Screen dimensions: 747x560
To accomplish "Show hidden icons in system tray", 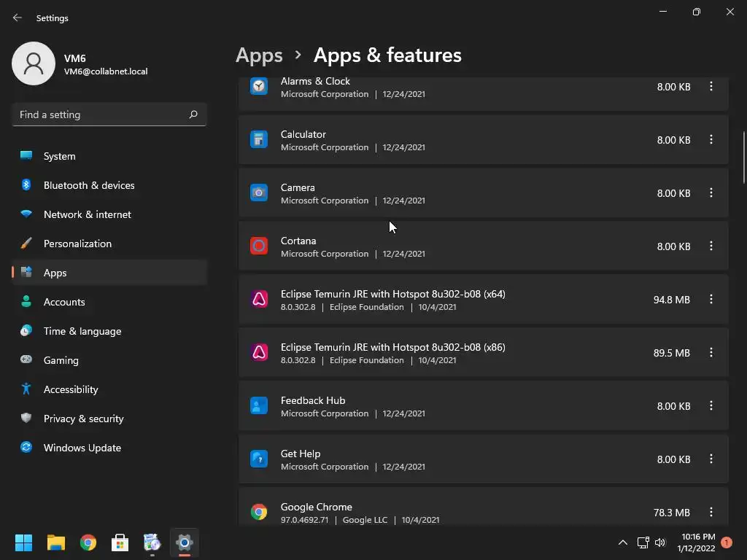I will (x=622, y=542).
